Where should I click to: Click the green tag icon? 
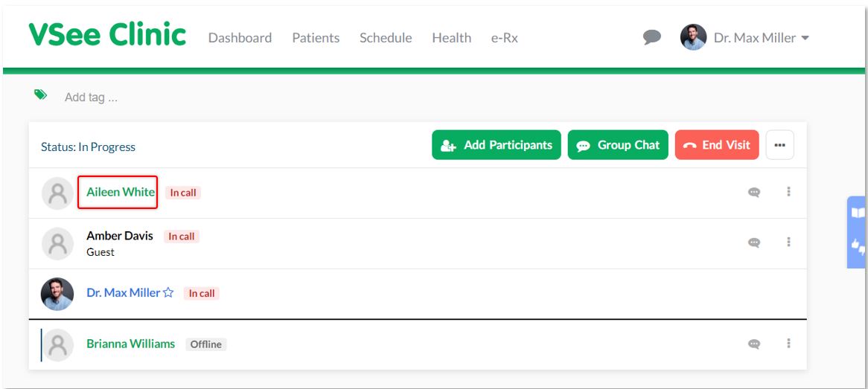click(40, 94)
